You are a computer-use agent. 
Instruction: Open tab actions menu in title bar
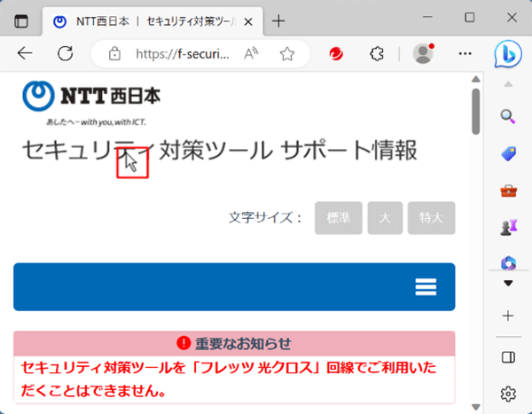21,20
